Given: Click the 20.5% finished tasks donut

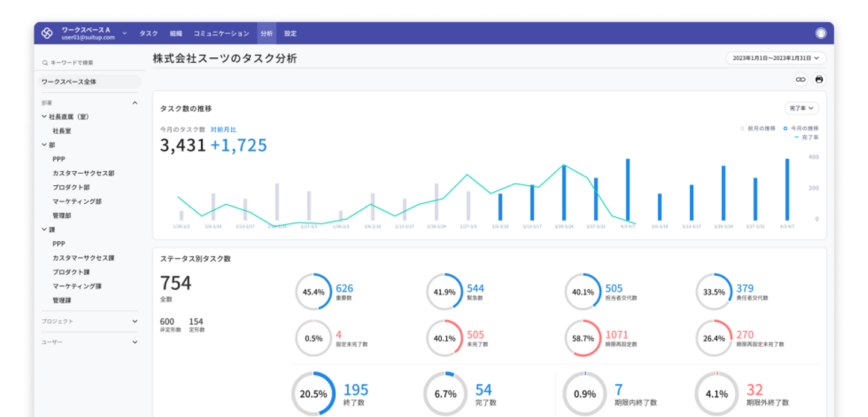Looking at the screenshot, I should [313, 394].
